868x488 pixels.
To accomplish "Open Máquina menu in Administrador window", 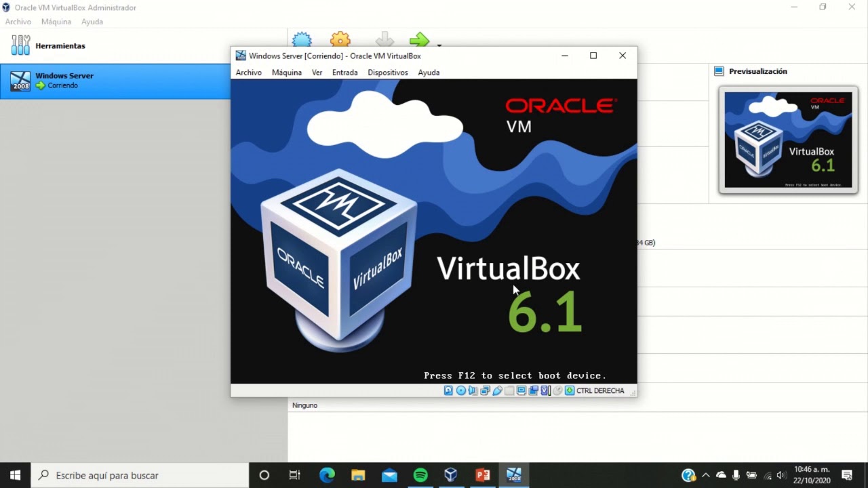I will click(x=56, y=22).
